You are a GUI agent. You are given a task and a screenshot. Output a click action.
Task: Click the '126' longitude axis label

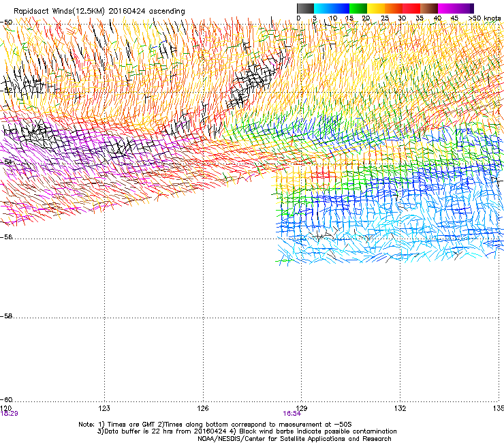[x=203, y=408]
